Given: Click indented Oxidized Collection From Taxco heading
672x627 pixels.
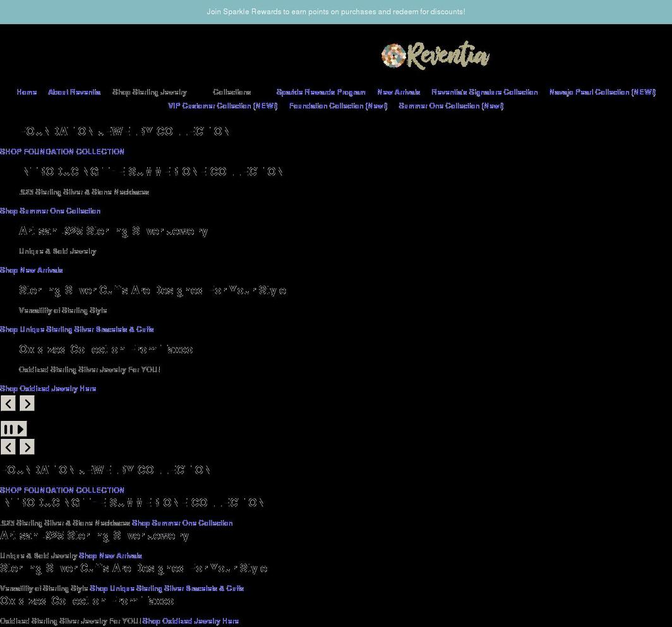Looking at the screenshot, I should (x=106, y=350).
